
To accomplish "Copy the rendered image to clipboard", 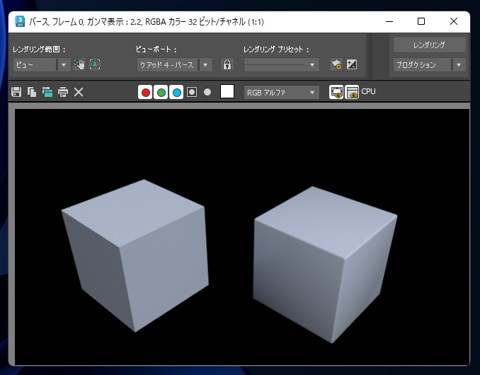I will tap(32, 92).
